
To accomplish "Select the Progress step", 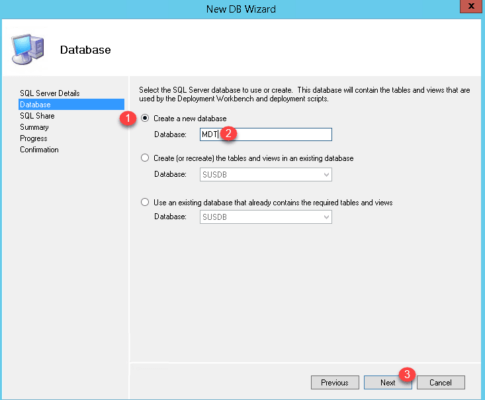I will (x=33, y=138).
